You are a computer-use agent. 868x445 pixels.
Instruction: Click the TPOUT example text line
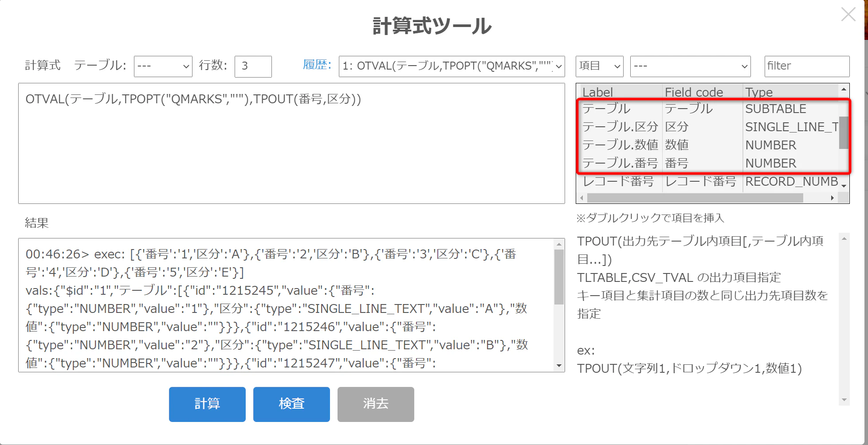[689, 368]
